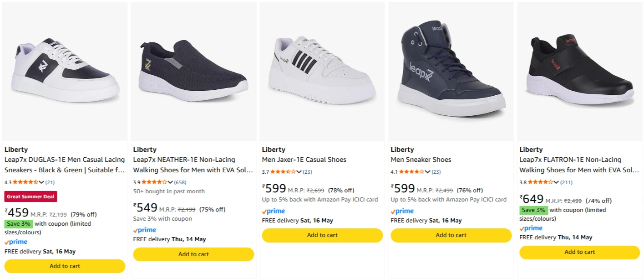Click the star rating of DUGLAS-1E sneakers
Image resolution: width=644 pixels, height=279 pixels.
25,182
